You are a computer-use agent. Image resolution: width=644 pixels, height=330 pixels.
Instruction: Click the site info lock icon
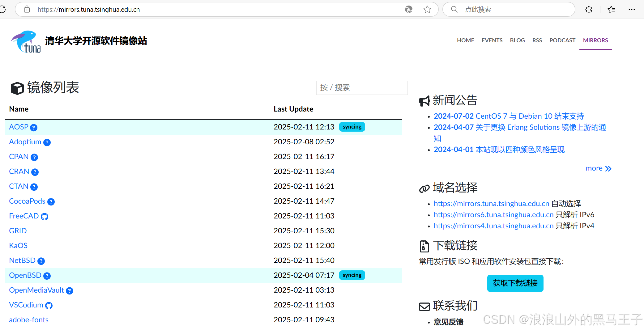point(27,9)
